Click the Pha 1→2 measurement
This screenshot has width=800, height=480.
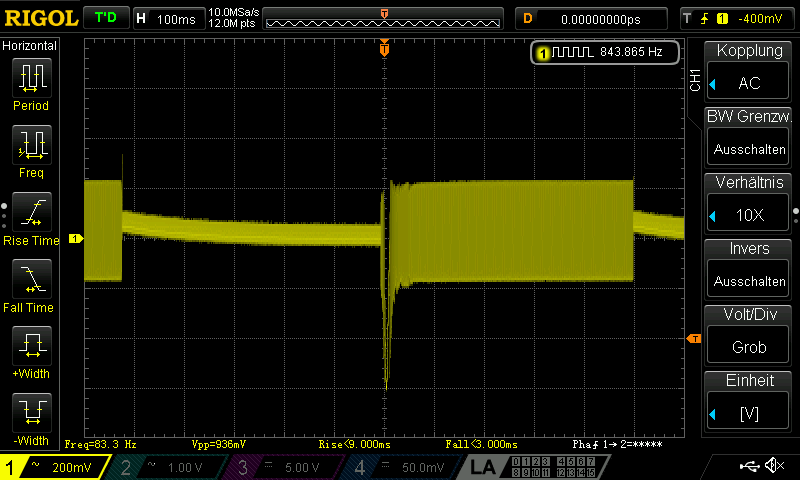617,444
